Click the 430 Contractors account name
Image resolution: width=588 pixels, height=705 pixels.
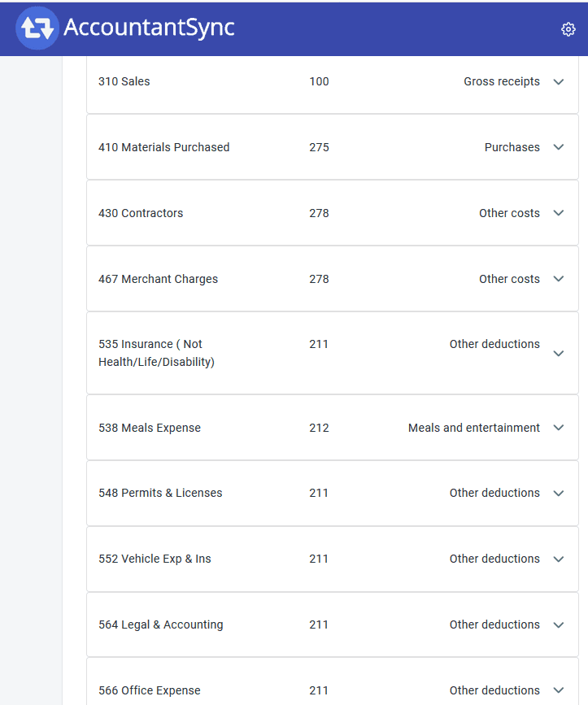(141, 213)
